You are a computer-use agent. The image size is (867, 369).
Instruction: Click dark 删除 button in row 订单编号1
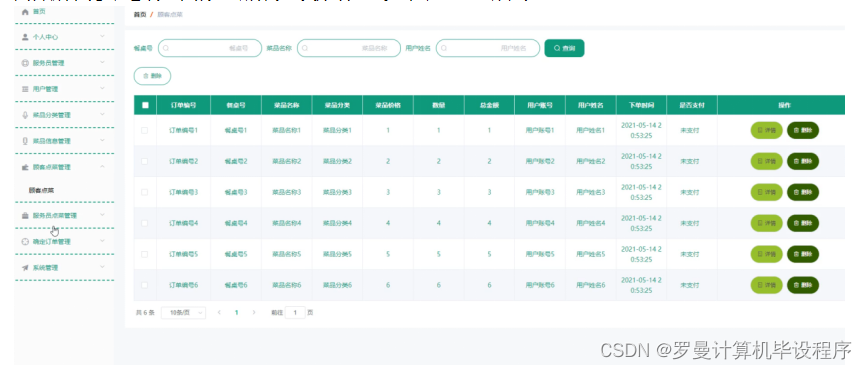[802, 131]
